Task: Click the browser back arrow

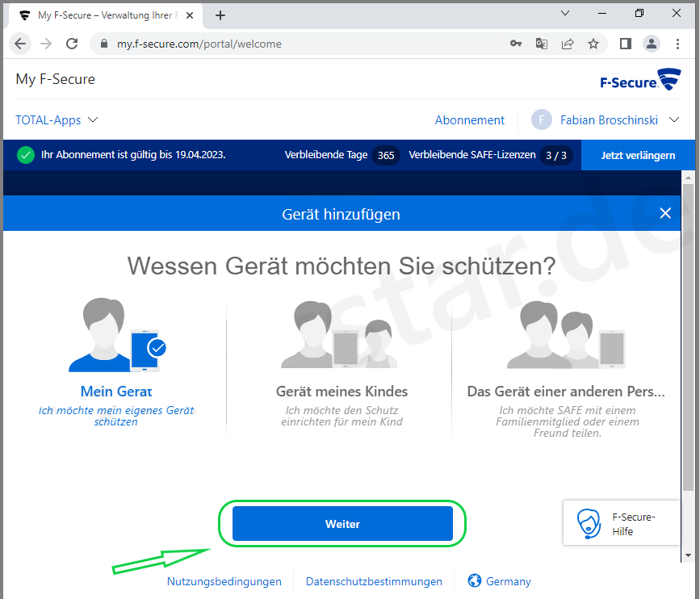Action: coord(20,44)
